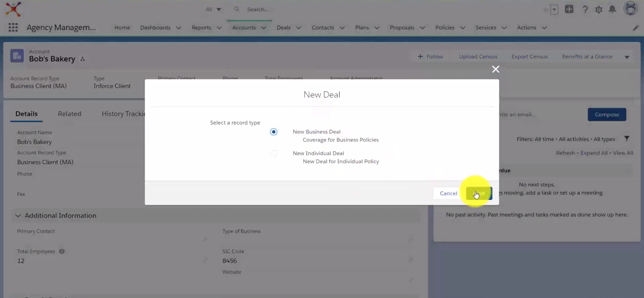
Task: Open the Accounts nav item
Action: coord(244,28)
